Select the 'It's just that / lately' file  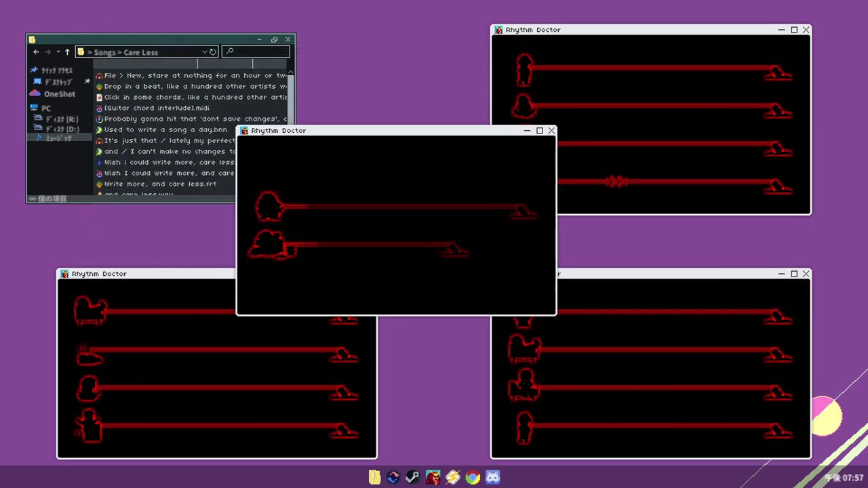[165, 140]
